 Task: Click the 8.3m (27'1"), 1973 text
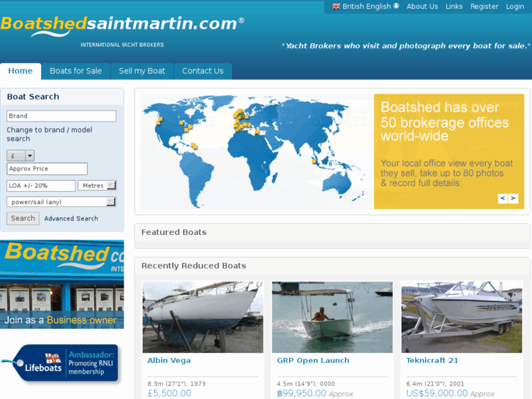pyautogui.click(x=176, y=384)
